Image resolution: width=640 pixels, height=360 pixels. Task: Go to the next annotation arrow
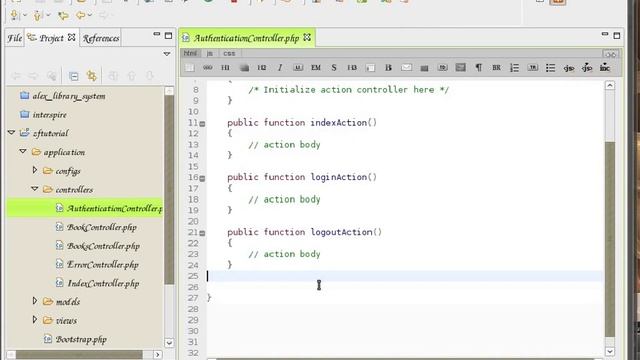[14, 16]
